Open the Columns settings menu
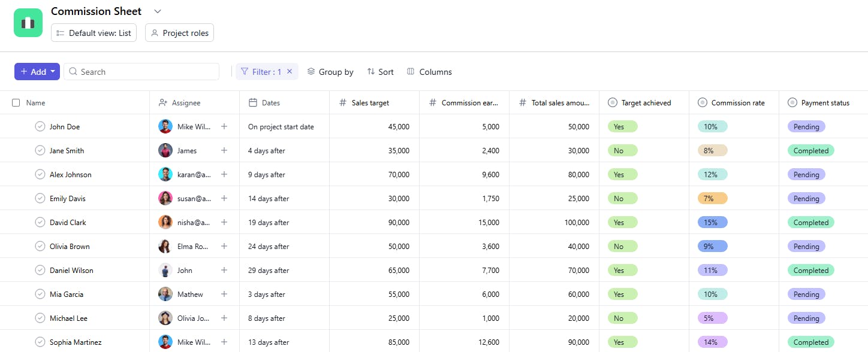This screenshot has height=352, width=868. 429,71
